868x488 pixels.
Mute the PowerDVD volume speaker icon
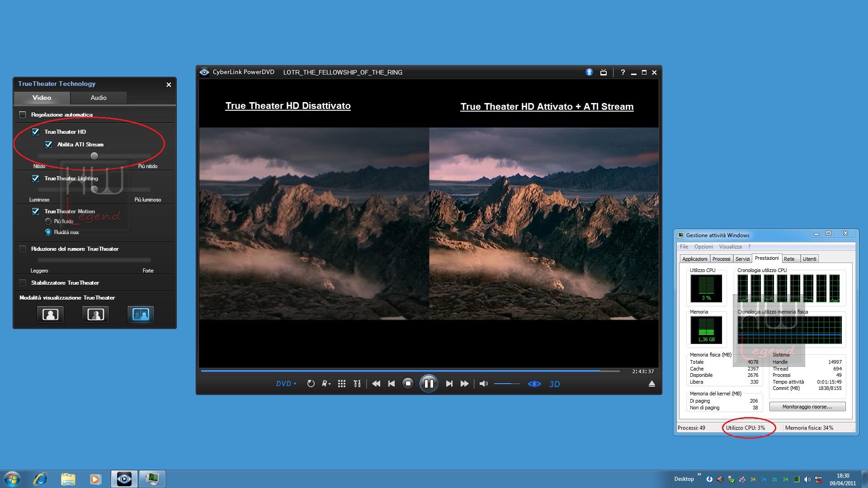483,384
